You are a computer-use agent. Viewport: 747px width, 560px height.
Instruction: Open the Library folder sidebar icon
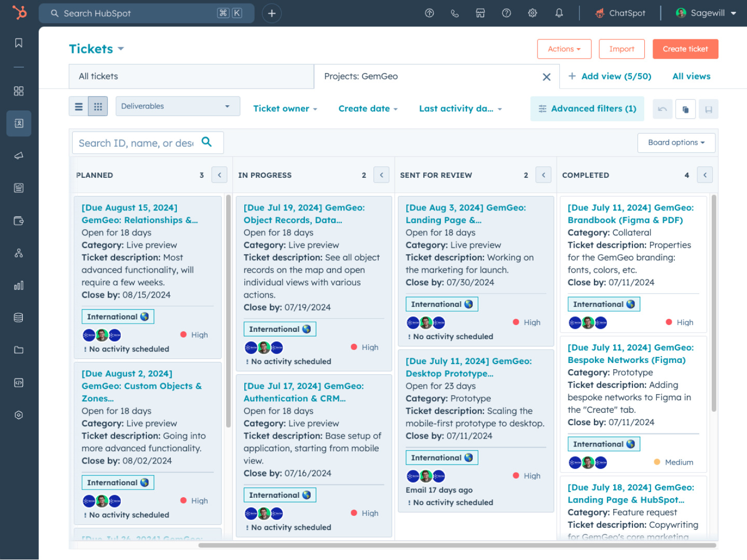coord(19,350)
